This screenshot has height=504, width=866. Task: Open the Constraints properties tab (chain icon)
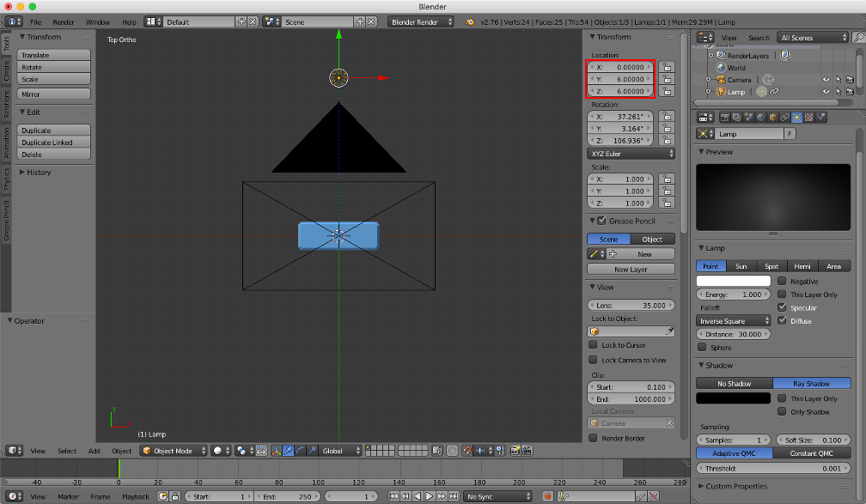pos(785,118)
